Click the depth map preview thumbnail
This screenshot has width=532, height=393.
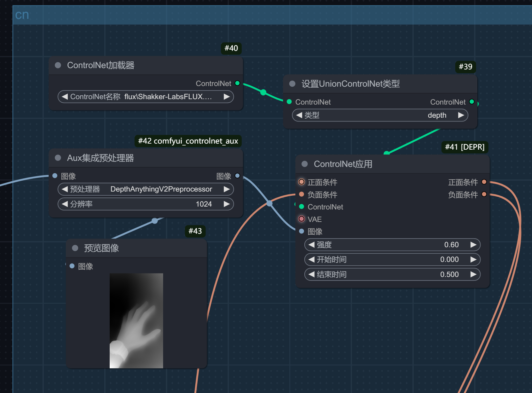tap(136, 321)
